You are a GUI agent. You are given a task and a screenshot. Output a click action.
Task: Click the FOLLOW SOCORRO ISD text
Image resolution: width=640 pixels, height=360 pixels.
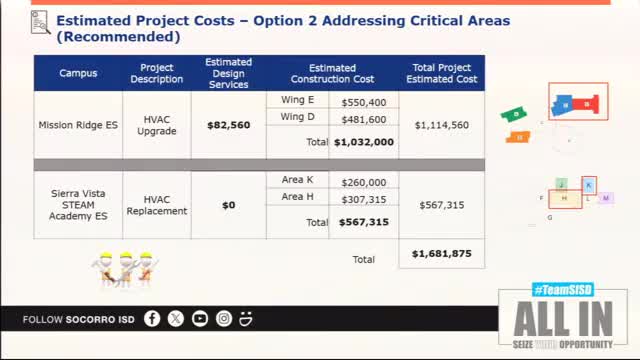tap(78, 320)
